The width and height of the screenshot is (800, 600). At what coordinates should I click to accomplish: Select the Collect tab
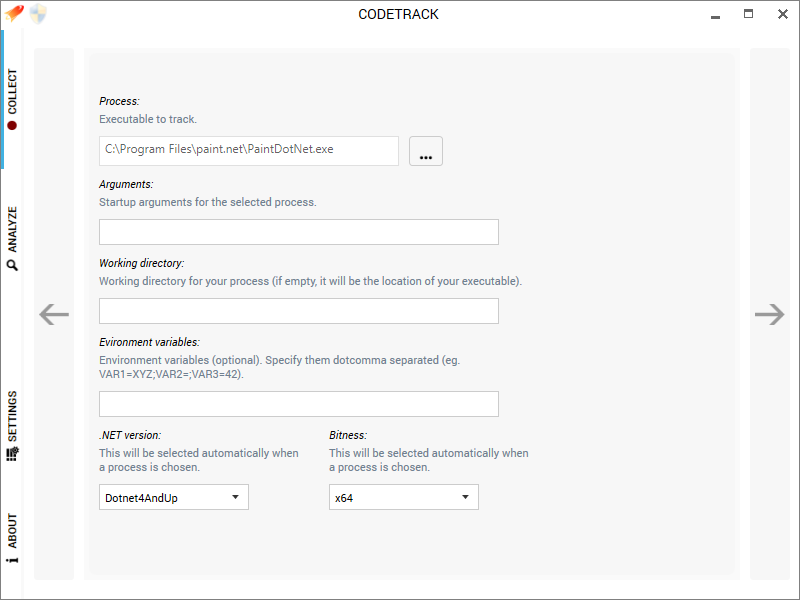[12, 99]
